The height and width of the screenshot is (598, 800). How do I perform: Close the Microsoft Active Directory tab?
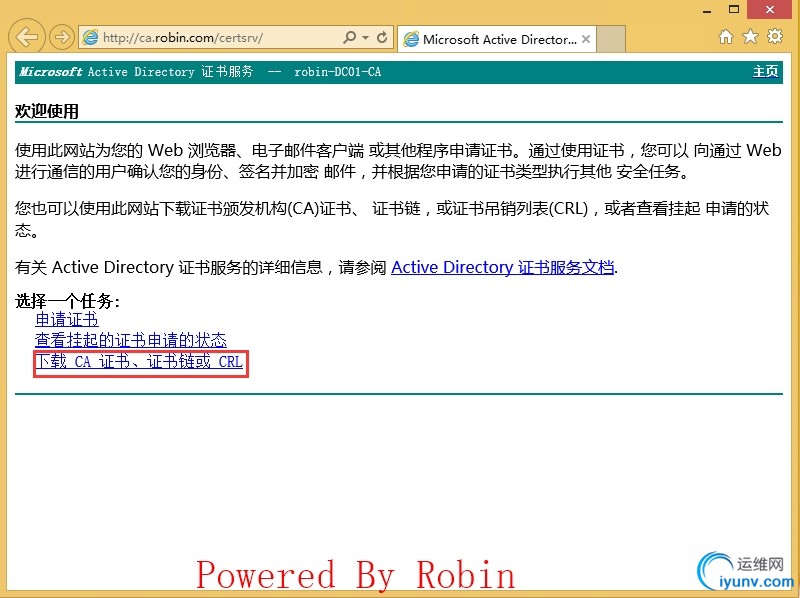coord(586,39)
